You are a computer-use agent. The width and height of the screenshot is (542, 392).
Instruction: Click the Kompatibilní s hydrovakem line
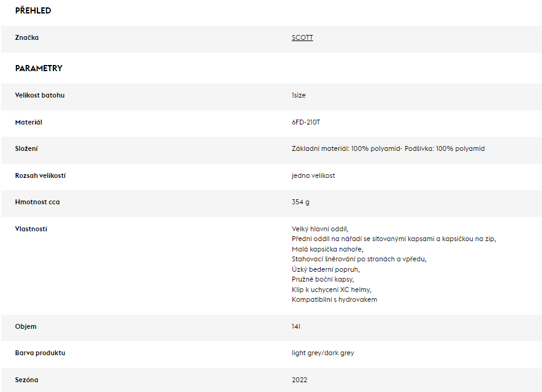pyautogui.click(x=334, y=299)
